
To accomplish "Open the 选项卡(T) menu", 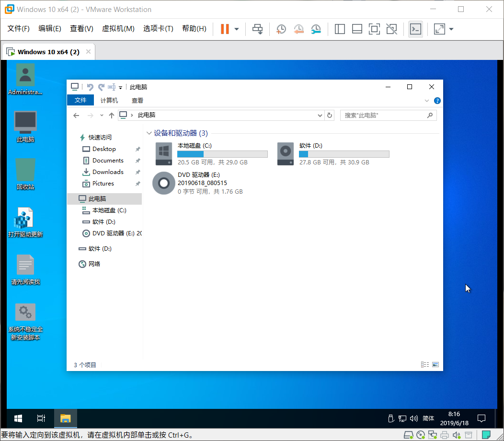I will click(158, 29).
